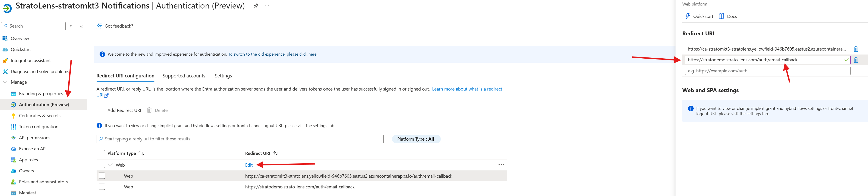
Task: Check the Web platform group checkbox
Action: (102, 165)
